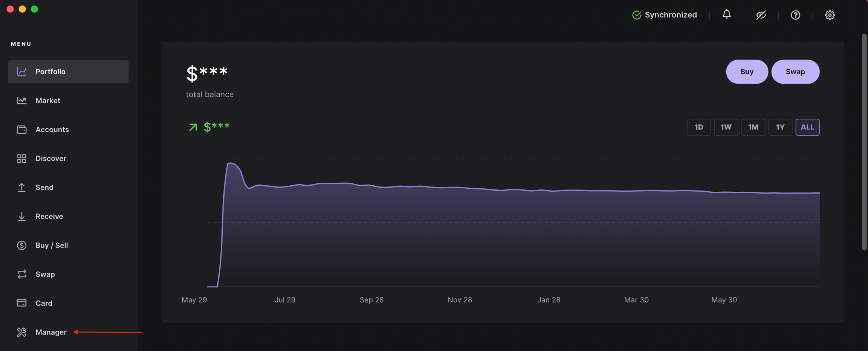Open settings via the gear icon
The height and width of the screenshot is (351, 868).
[830, 15]
